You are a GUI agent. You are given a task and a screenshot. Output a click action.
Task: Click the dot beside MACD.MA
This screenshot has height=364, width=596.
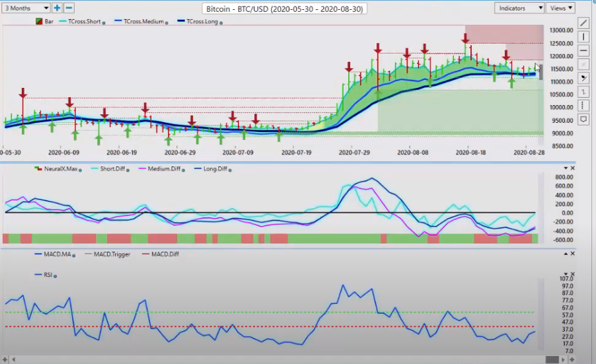click(74, 256)
